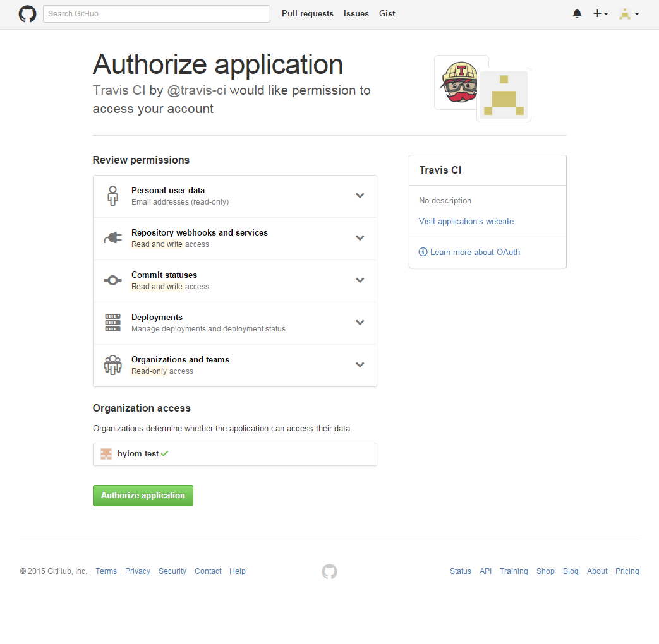
Task: Click the info icon beside Learn more
Action: [423, 252]
